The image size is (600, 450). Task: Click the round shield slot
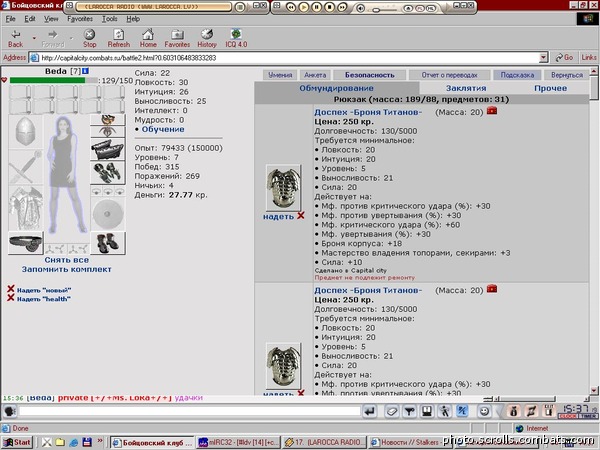click(108, 214)
